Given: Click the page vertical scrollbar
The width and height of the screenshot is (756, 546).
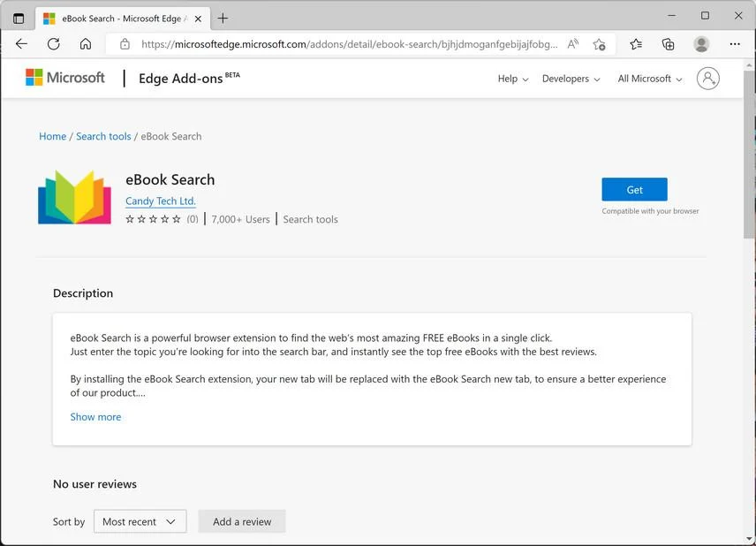Looking at the screenshot, I should tap(749, 155).
